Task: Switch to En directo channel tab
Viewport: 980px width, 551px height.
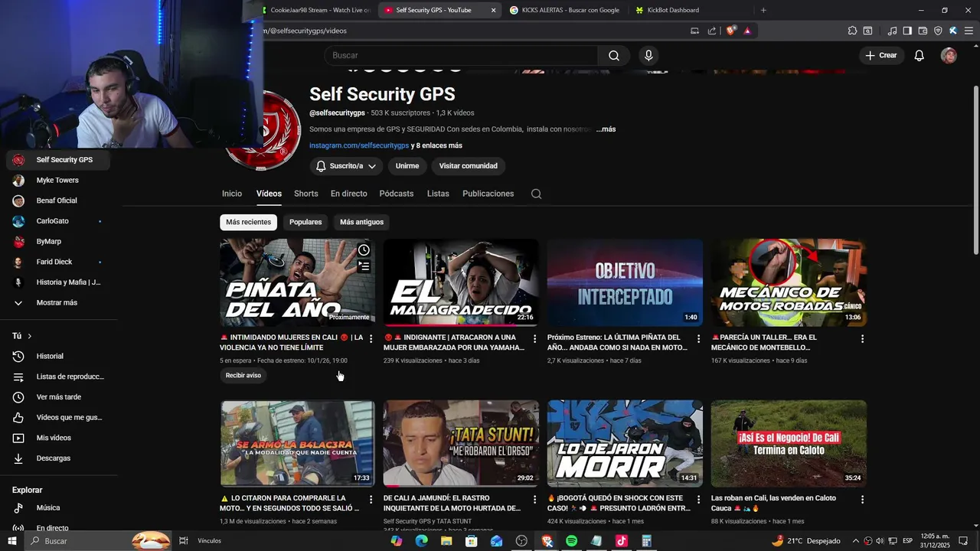Action: (x=348, y=194)
